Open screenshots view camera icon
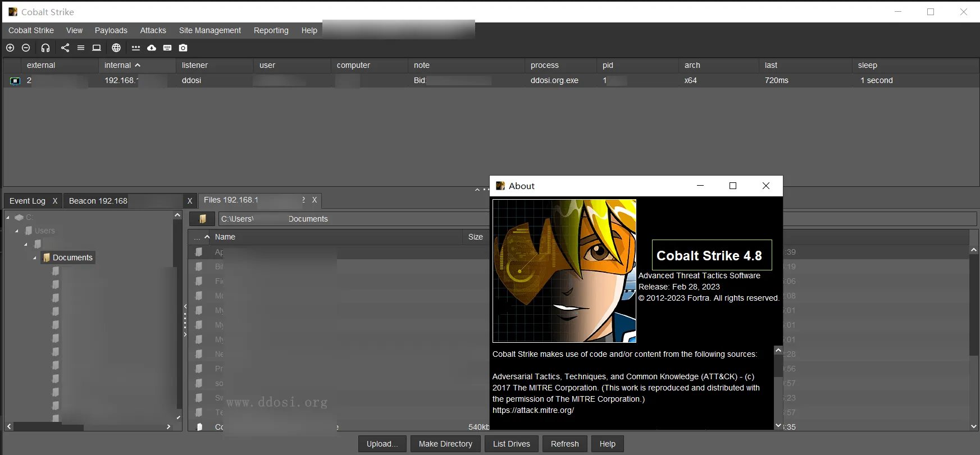Screen dimensions: 980x455 point(183,48)
